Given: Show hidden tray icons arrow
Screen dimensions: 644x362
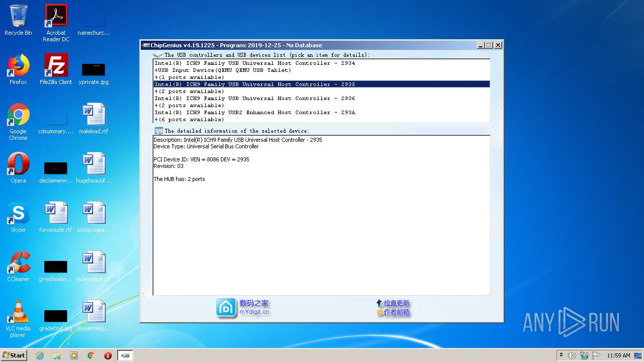Looking at the screenshot, I should [561, 355].
